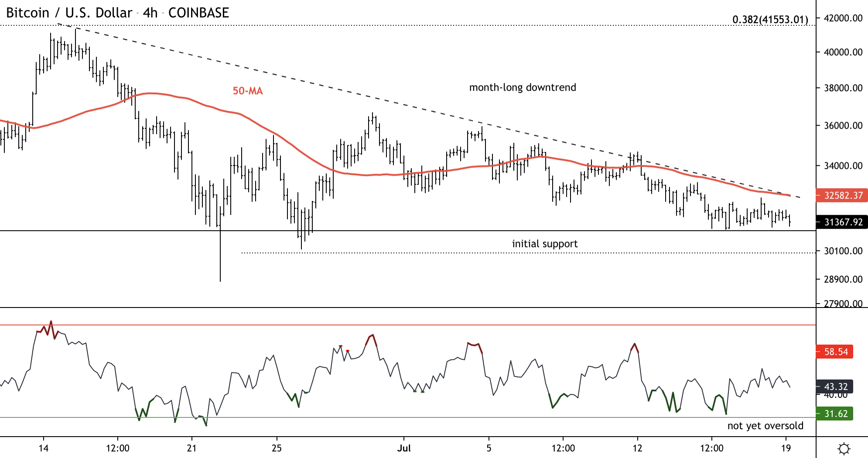Select the month-long downtrend text annotation
The image size is (868, 458).
522,87
